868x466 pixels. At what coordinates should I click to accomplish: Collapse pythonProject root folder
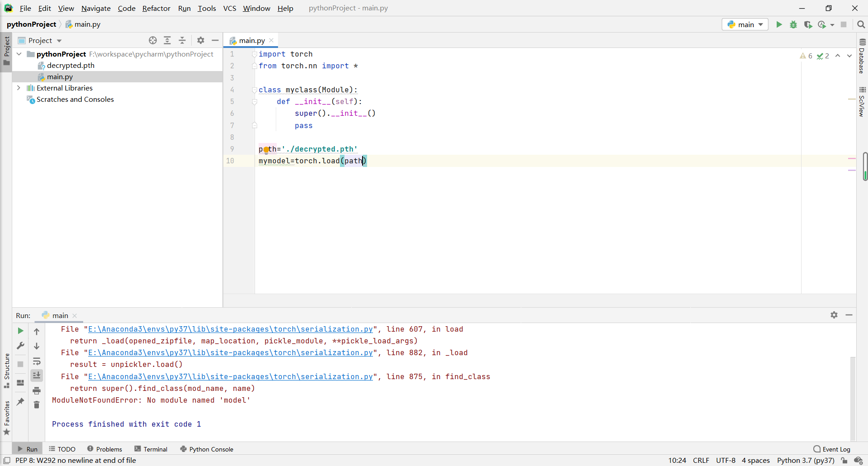19,54
